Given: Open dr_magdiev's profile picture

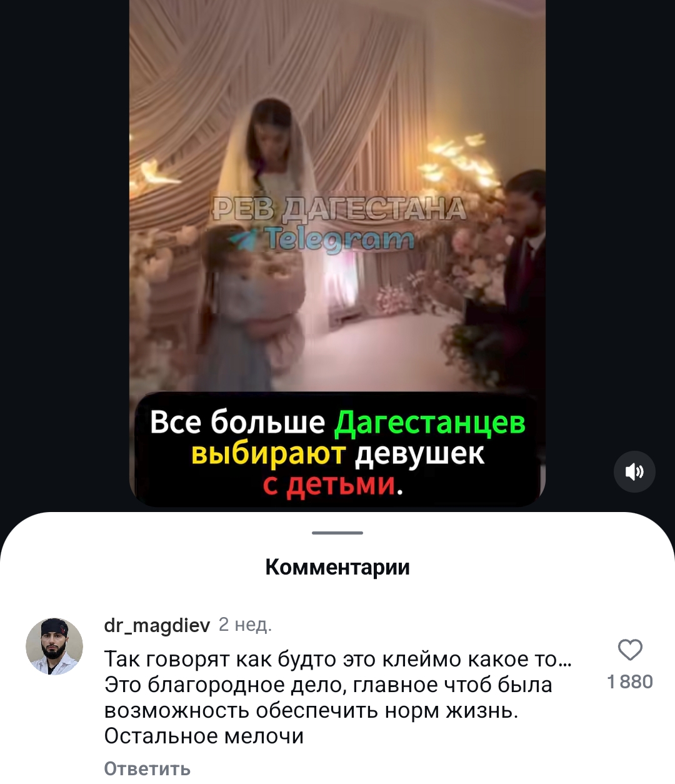Looking at the screenshot, I should click(54, 646).
